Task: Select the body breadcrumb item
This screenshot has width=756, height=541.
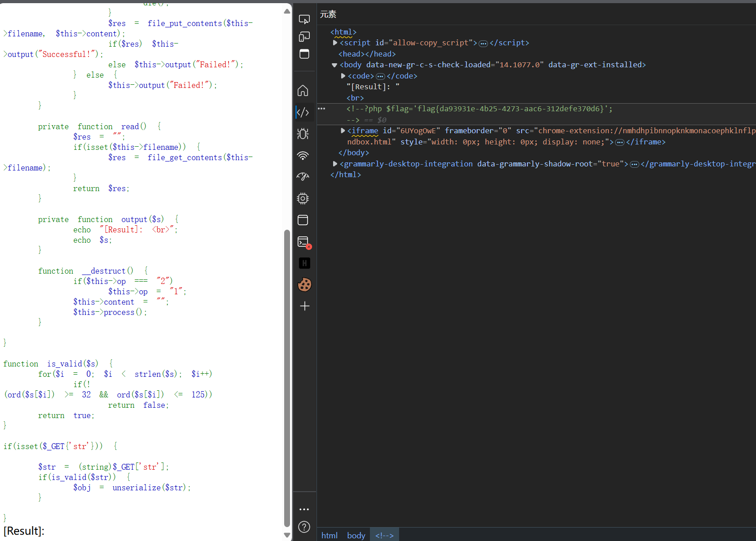Action: point(356,535)
